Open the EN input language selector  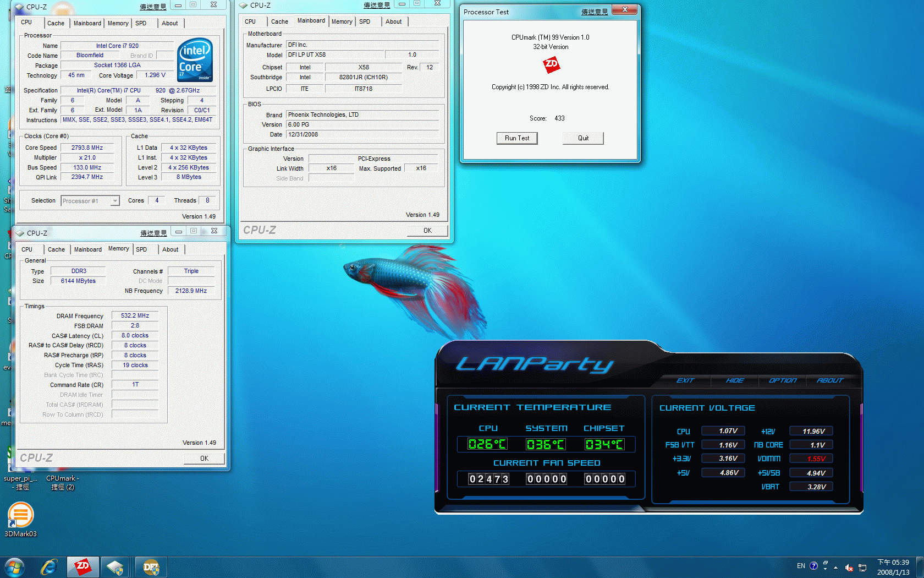801,566
